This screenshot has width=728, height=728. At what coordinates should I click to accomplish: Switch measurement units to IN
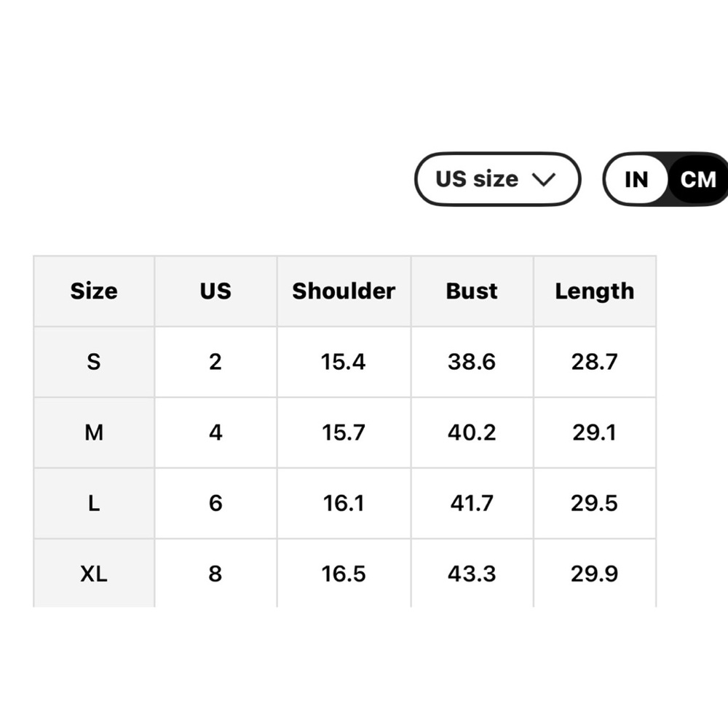(x=636, y=180)
